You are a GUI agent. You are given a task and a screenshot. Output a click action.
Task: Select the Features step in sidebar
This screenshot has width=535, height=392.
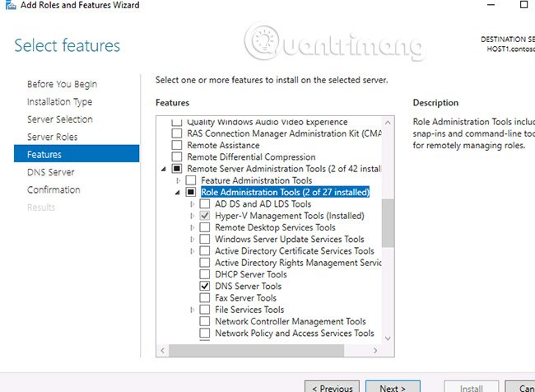click(77, 154)
